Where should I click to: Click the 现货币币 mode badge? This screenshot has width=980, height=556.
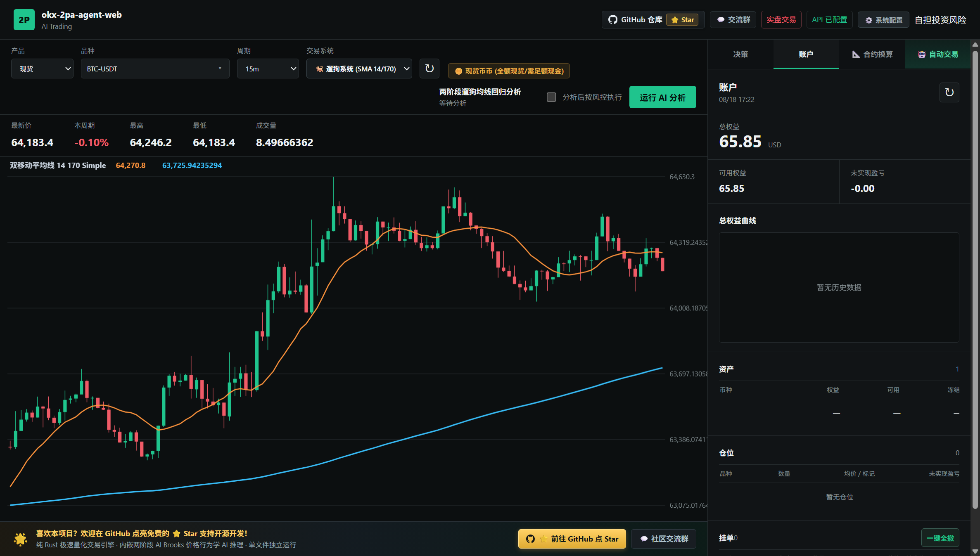pyautogui.click(x=509, y=71)
